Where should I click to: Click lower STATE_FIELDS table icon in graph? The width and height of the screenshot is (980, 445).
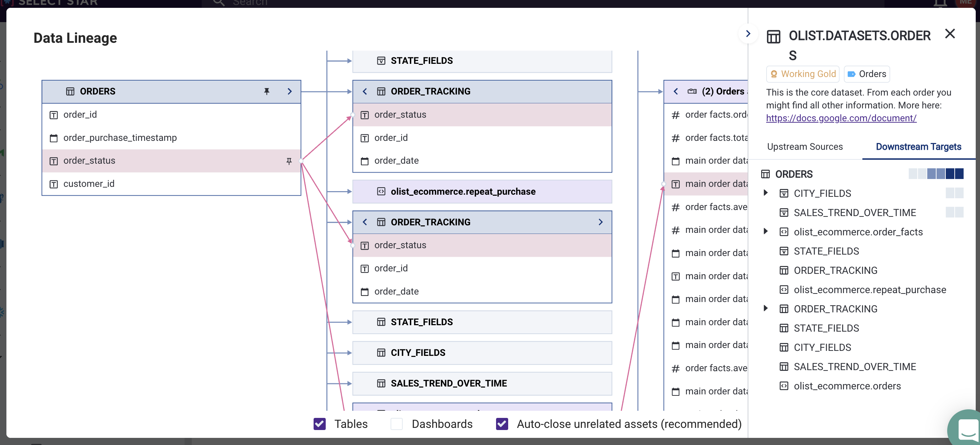(381, 322)
